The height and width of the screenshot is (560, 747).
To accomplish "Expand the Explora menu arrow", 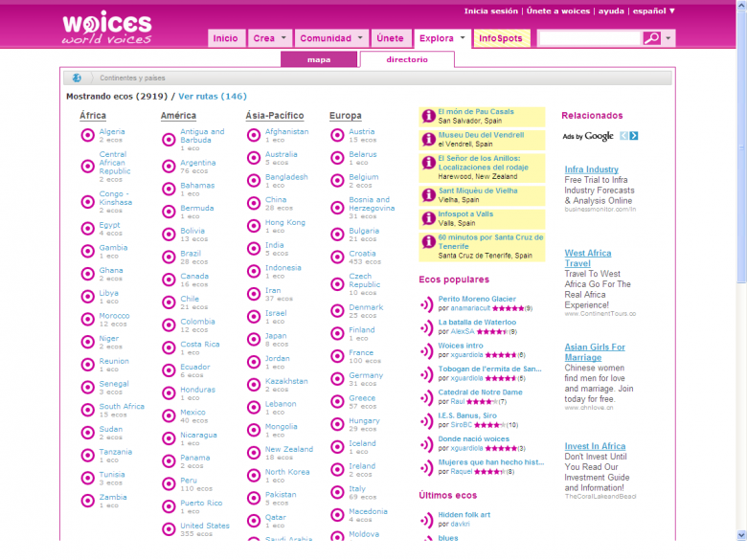I will click(463, 37).
